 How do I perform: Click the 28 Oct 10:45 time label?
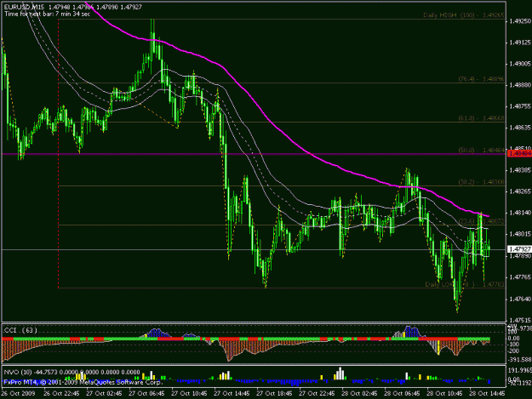pos(444,394)
